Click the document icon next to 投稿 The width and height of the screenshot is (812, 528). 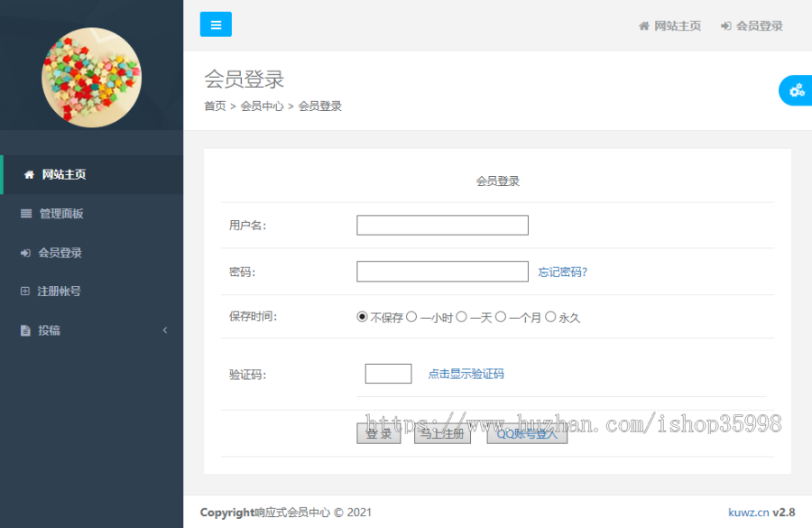coord(25,330)
